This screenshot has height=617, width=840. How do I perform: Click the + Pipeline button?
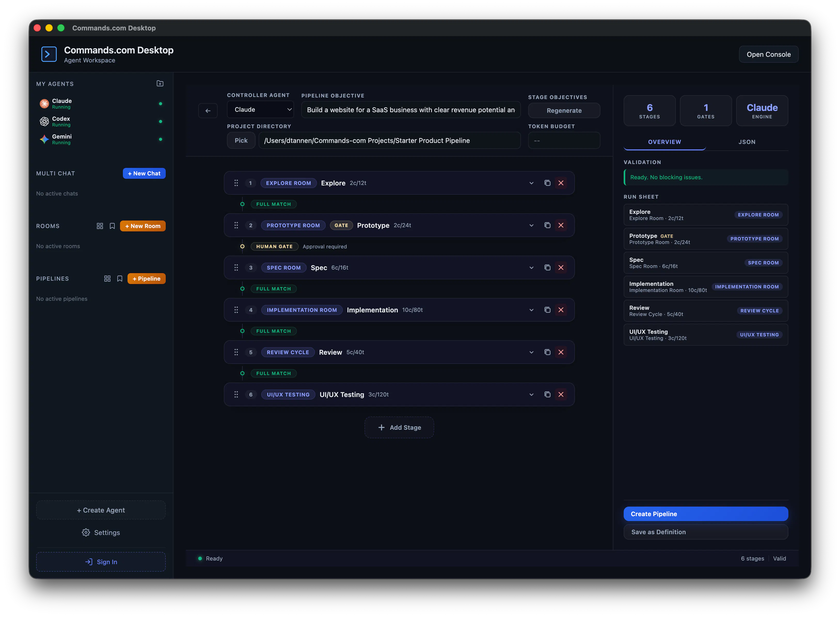(146, 279)
